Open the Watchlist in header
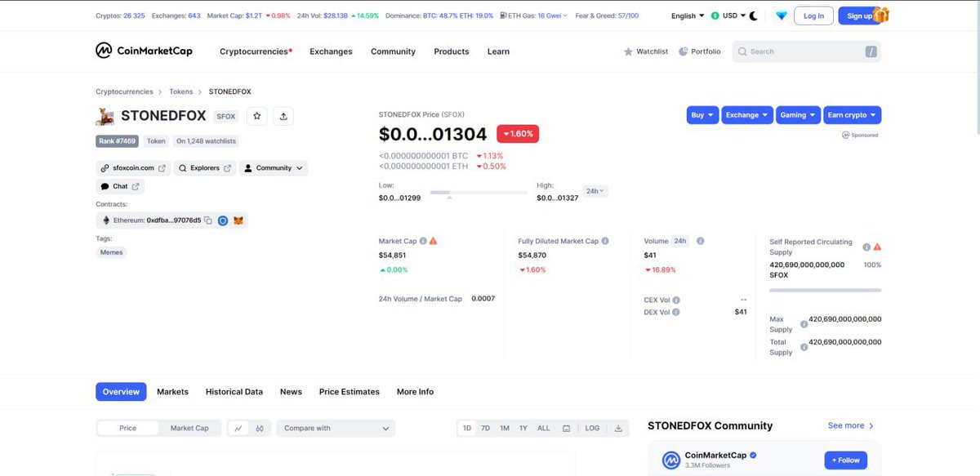980x476 pixels. 646,51
